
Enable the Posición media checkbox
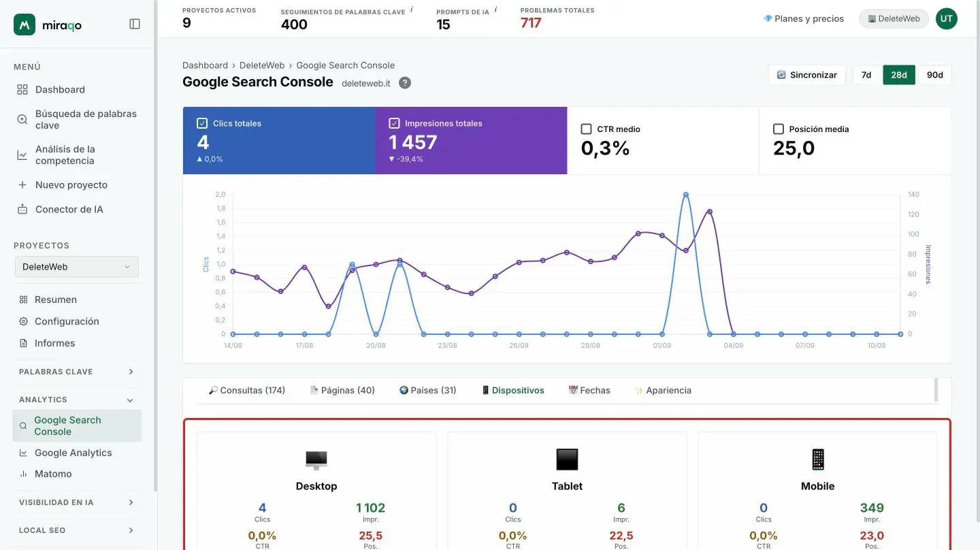click(779, 129)
